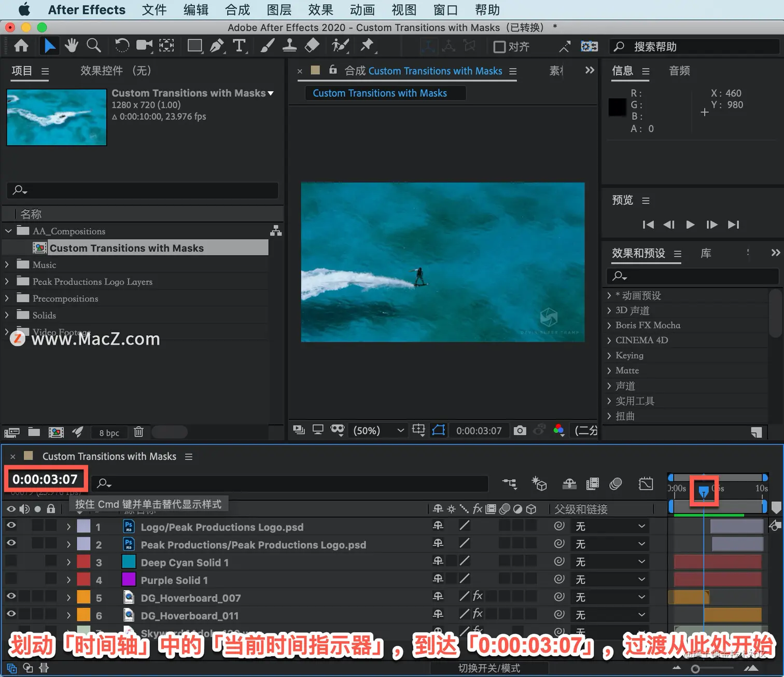Screen dimensions: 784x677
Task: Select the Eraser tool
Action: (312, 46)
